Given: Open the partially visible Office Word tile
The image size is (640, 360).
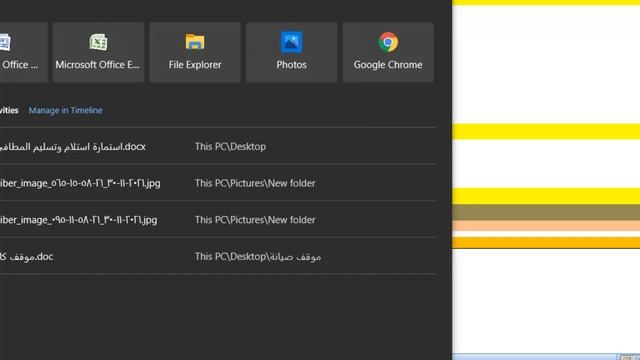Looking at the screenshot, I should [x=23, y=52].
